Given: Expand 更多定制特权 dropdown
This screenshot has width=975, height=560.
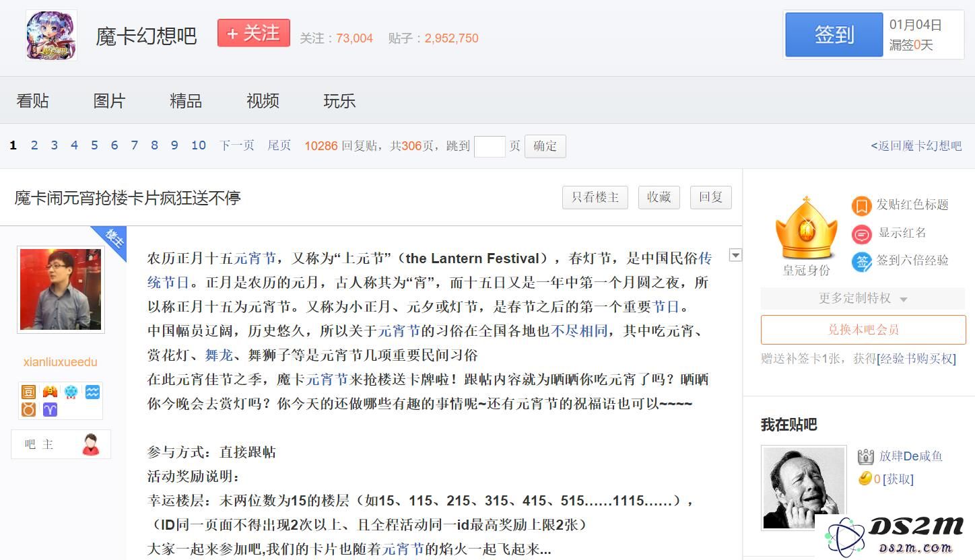Looking at the screenshot, I should click(x=863, y=298).
